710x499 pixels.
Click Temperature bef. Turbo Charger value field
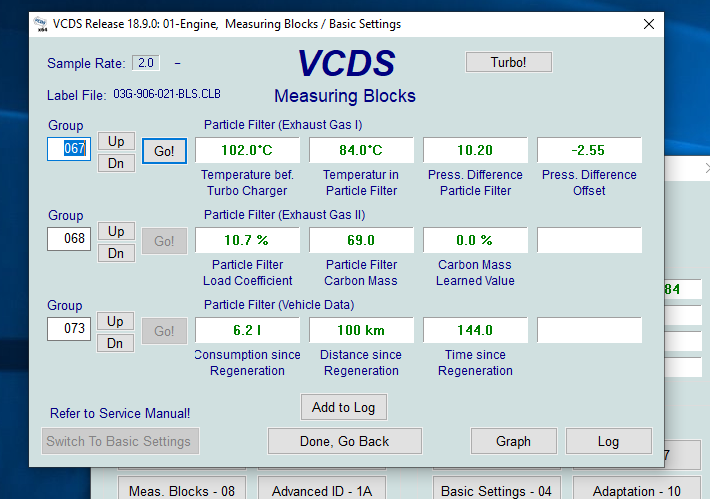(247, 151)
